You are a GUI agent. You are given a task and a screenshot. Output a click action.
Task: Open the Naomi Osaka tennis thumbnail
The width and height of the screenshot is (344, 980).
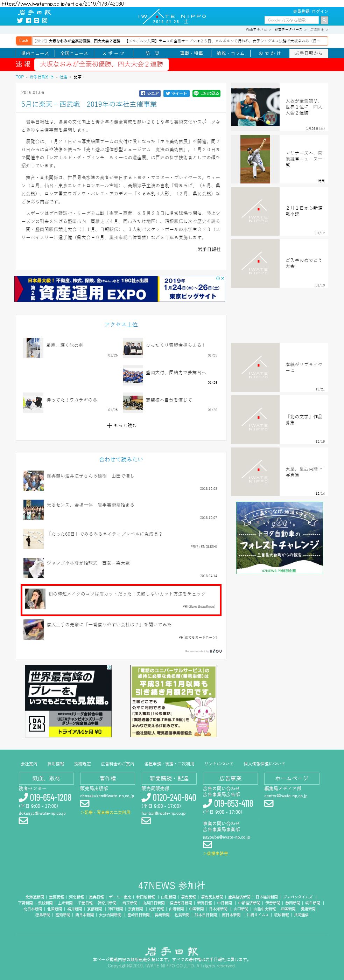pyautogui.click(x=255, y=107)
